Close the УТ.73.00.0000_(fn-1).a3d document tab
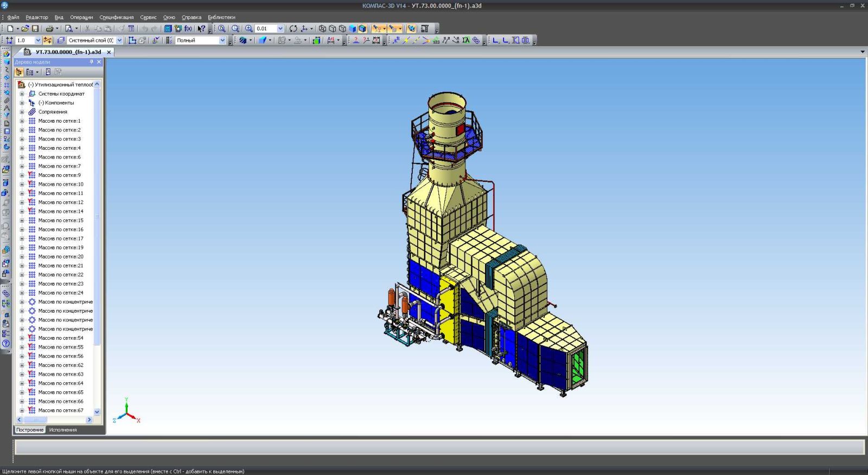868x475 pixels. pos(108,52)
